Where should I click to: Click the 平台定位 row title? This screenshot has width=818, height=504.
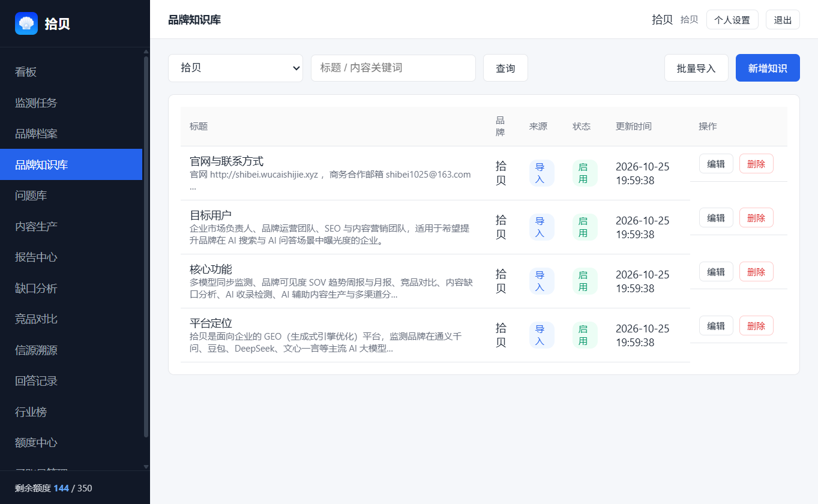[x=211, y=323]
